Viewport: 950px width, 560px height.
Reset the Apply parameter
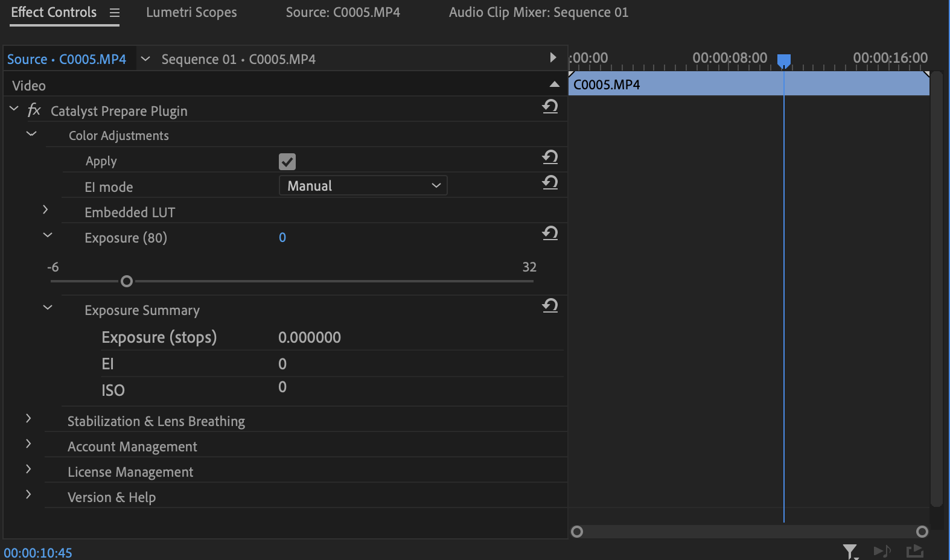coord(550,157)
